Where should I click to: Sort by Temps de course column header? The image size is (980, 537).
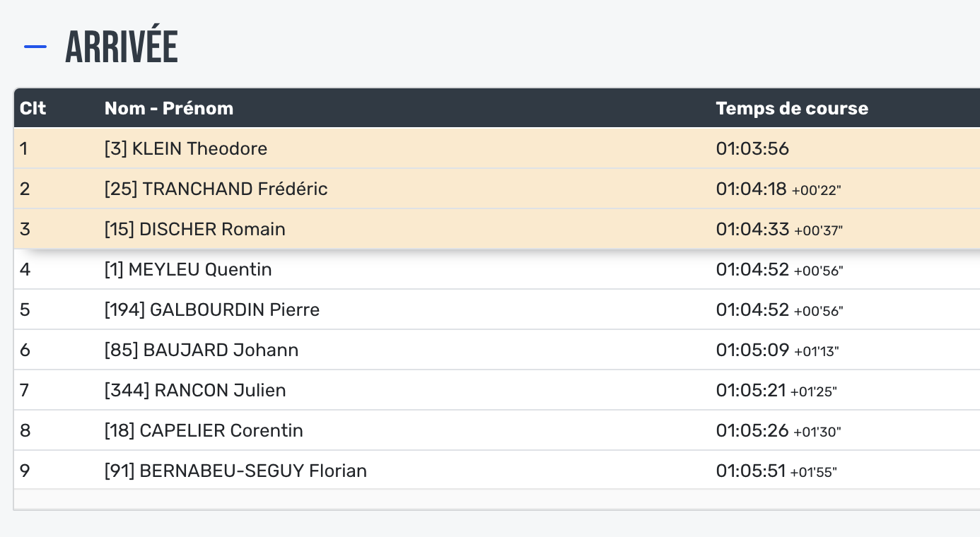tap(792, 108)
